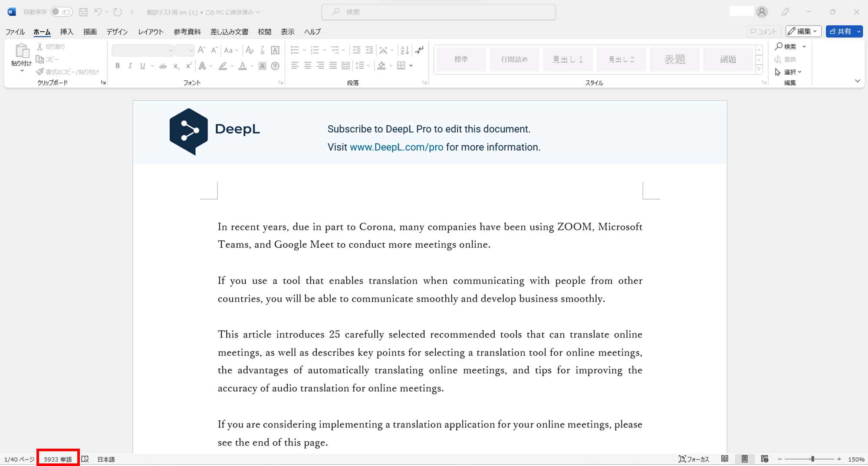Switch to Read Mode view in status bar
Viewport: 868px width, 466px height.
[724, 459]
